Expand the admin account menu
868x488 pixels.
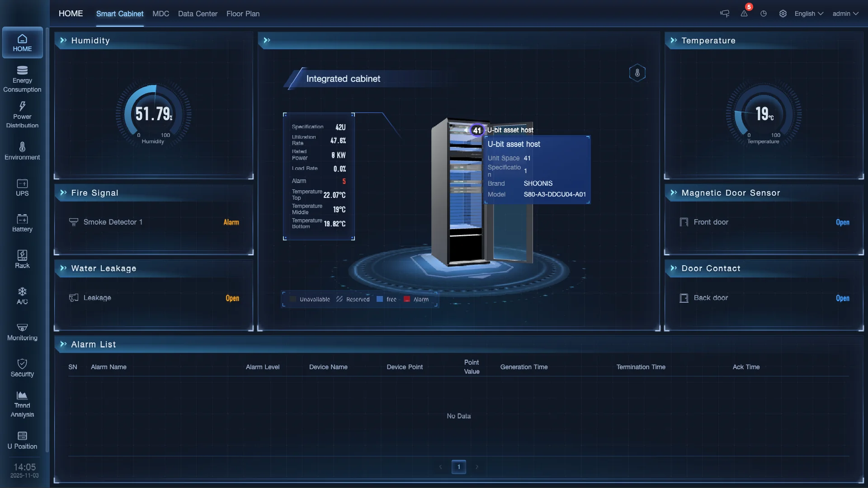(x=844, y=14)
